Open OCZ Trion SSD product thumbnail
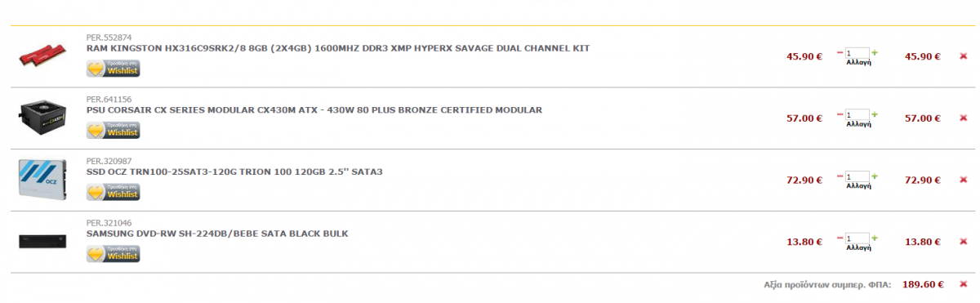980x303 pixels. pyautogui.click(x=41, y=180)
